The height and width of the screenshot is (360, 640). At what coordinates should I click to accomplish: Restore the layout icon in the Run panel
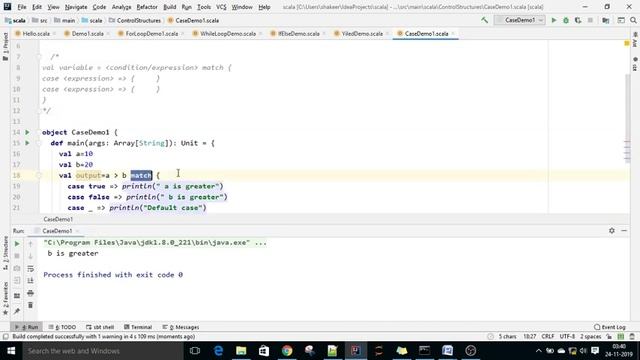[17, 296]
